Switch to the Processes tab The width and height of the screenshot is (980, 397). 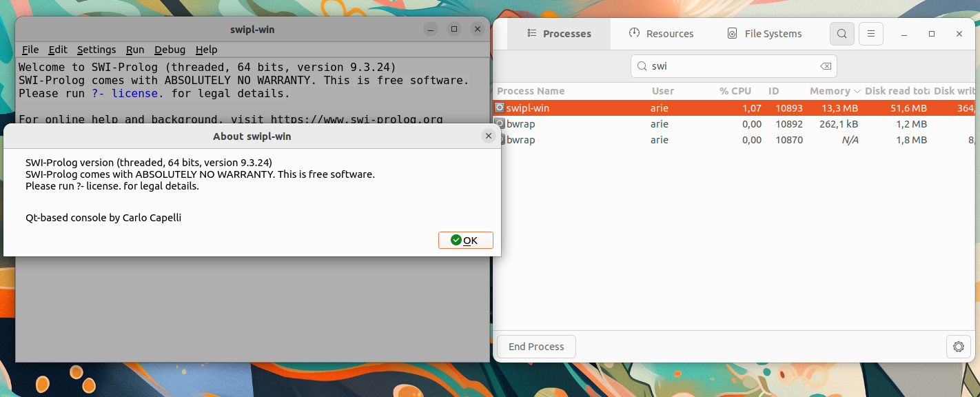[559, 33]
